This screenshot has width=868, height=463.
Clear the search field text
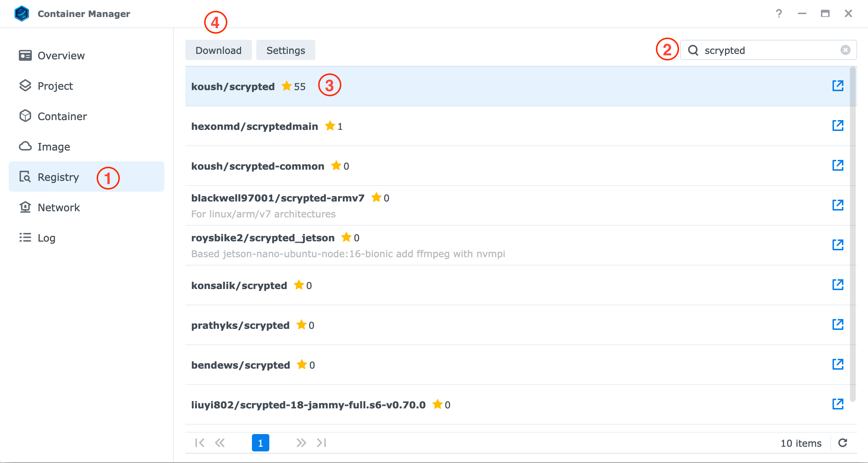click(845, 50)
